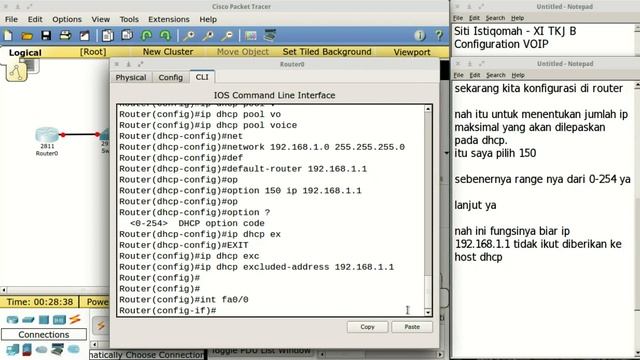The height and width of the screenshot is (360, 640).
Task: Select the Multiuser Connection category icon
Action: point(73,349)
